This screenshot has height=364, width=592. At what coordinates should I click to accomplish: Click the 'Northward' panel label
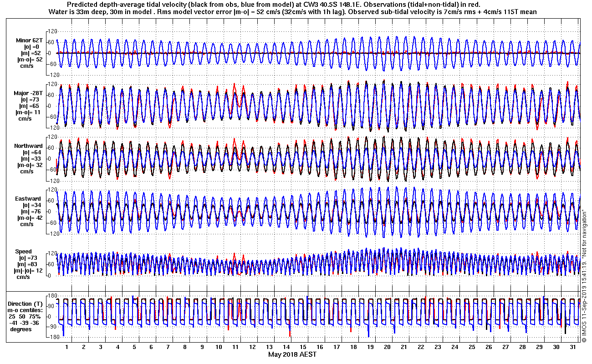pyautogui.click(x=28, y=146)
